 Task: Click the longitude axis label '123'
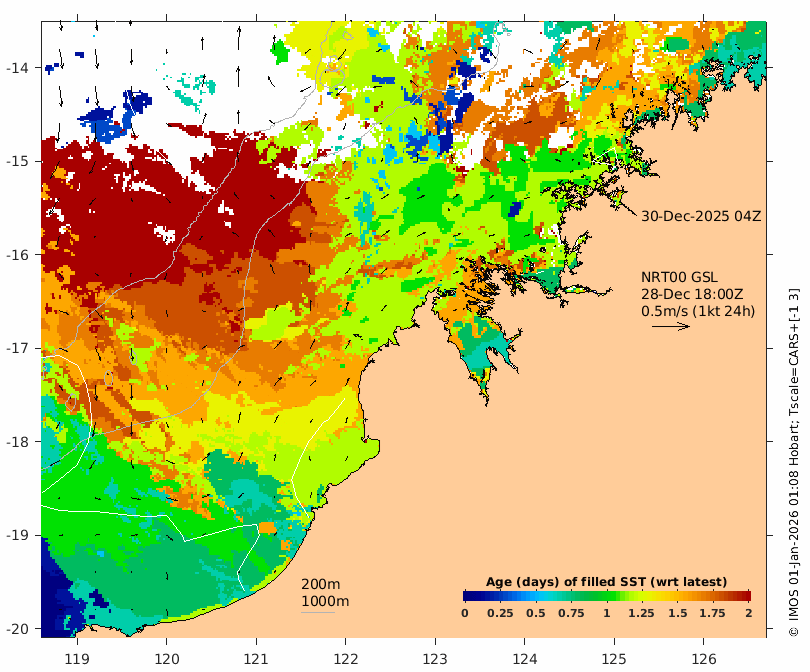pos(435,659)
